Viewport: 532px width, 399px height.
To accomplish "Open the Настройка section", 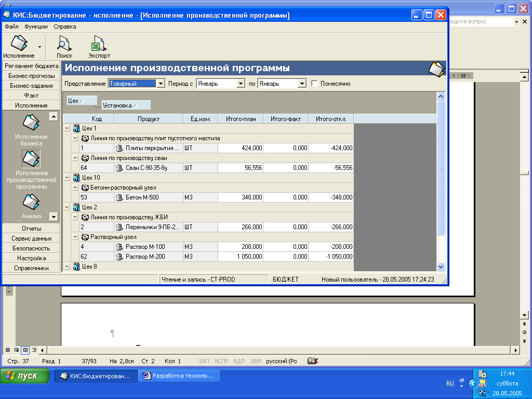I will [31, 258].
